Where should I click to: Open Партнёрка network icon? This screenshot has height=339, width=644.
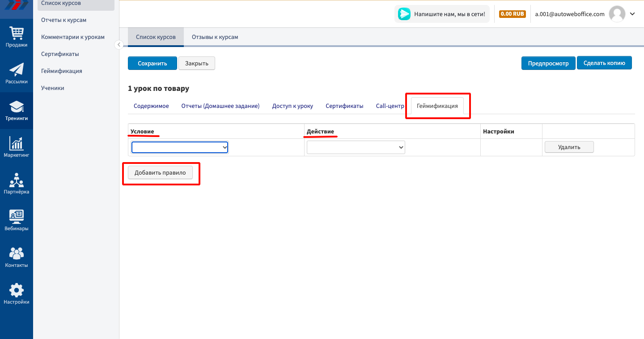(x=17, y=180)
